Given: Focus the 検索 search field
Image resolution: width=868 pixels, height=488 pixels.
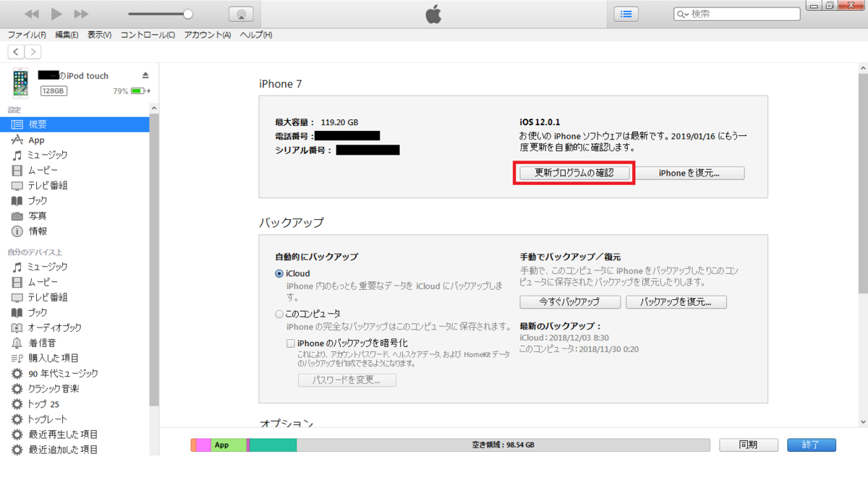Looking at the screenshot, I should point(736,14).
